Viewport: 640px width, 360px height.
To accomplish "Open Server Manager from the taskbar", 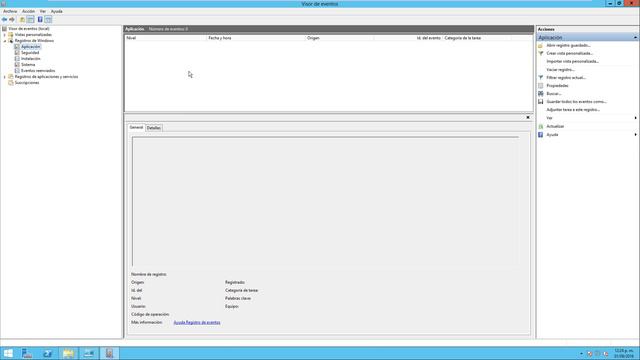I will 27,353.
